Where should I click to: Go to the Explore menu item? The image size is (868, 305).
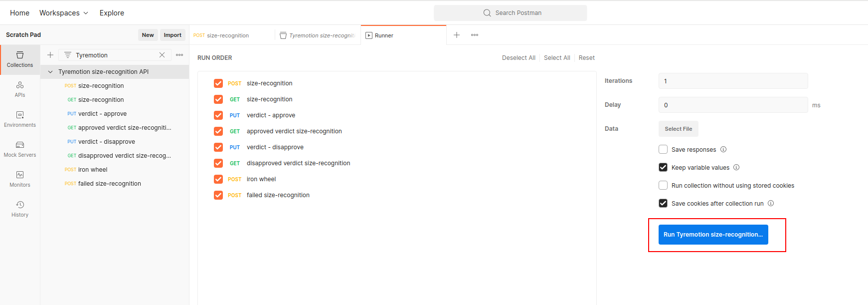[x=112, y=13]
